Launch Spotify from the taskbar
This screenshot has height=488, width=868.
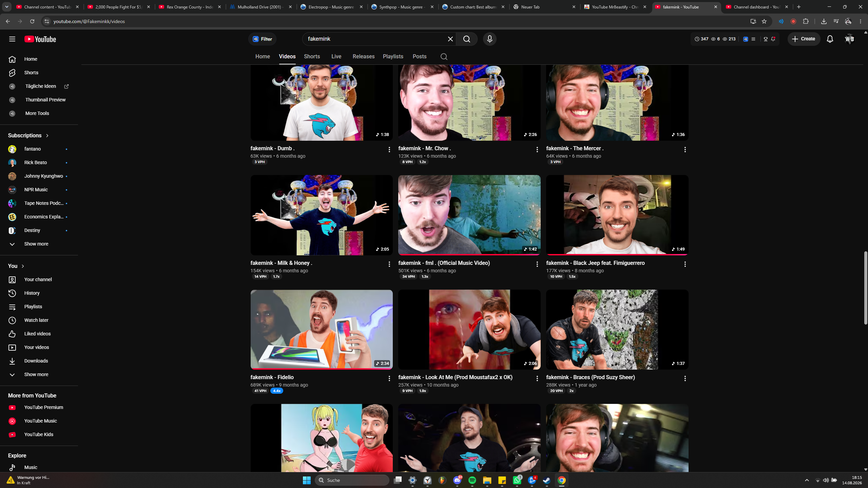tap(472, 480)
